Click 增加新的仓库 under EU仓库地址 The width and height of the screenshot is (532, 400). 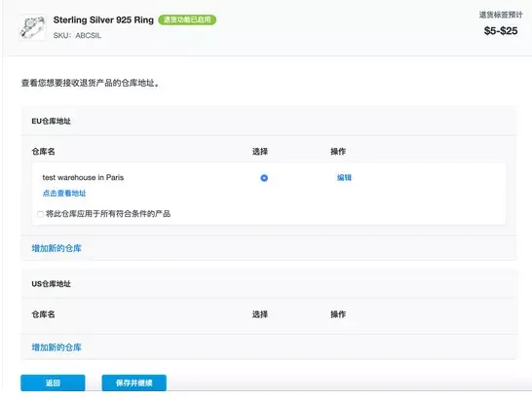point(57,248)
